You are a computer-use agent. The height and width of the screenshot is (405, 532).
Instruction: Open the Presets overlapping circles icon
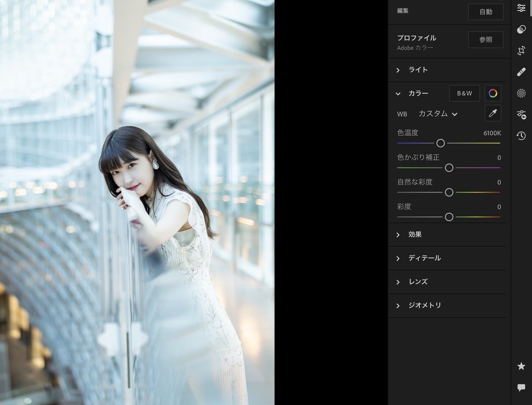[521, 29]
